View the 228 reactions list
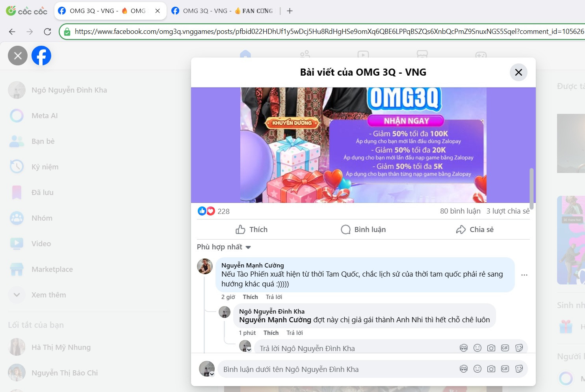 click(223, 211)
